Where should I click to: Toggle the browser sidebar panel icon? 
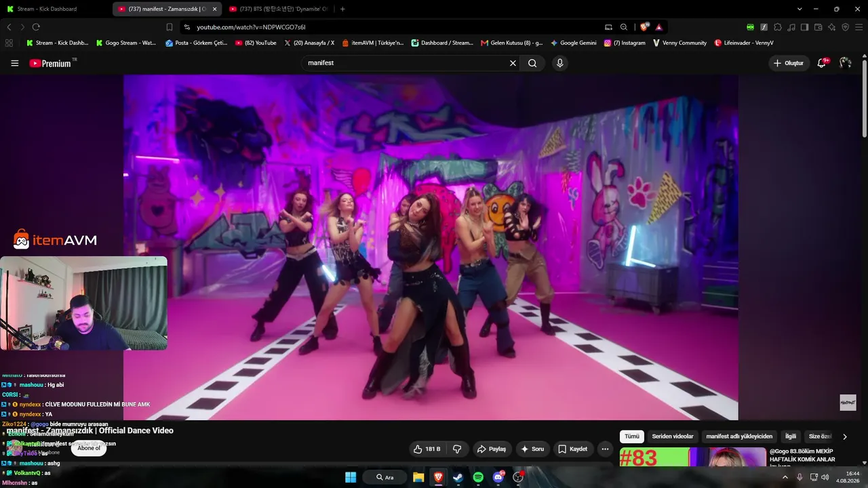point(804,27)
